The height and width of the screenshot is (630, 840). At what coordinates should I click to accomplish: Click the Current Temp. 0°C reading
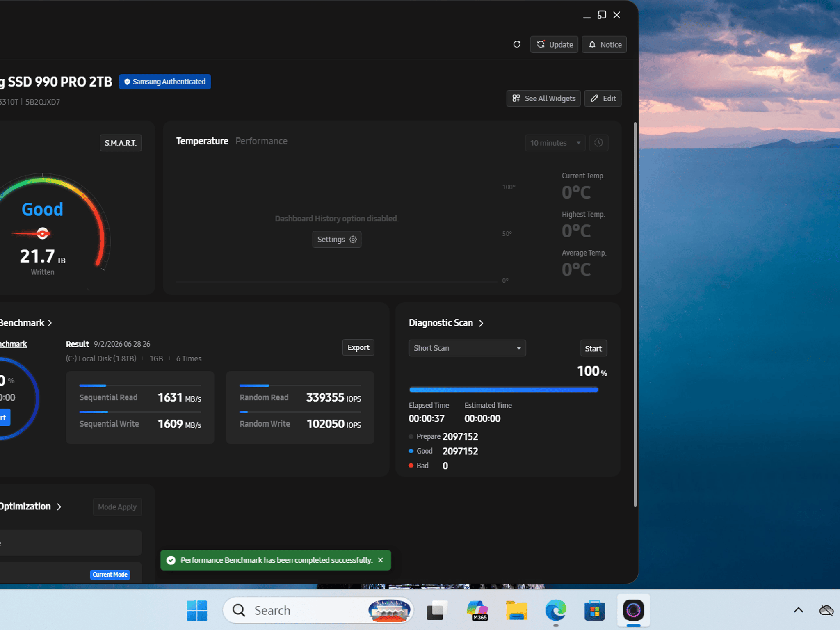tap(576, 192)
